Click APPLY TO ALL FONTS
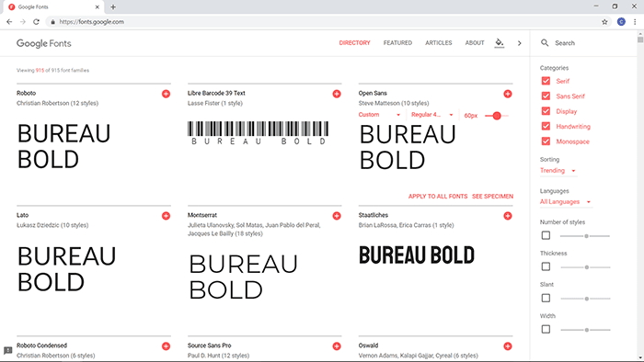The width and height of the screenshot is (644, 362). pyautogui.click(x=438, y=197)
